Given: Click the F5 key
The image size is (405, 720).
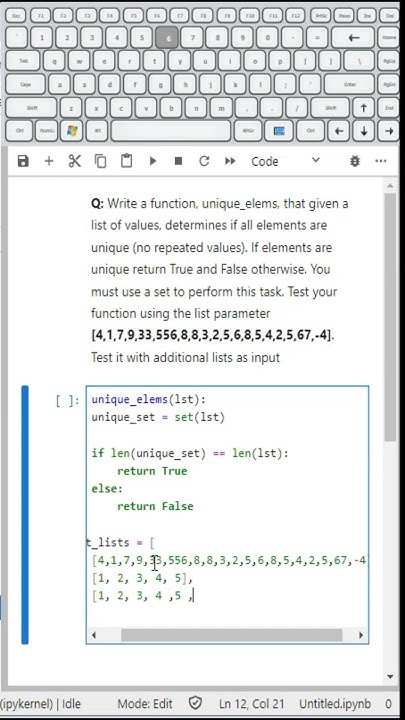Looking at the screenshot, I should click(x=133, y=16).
